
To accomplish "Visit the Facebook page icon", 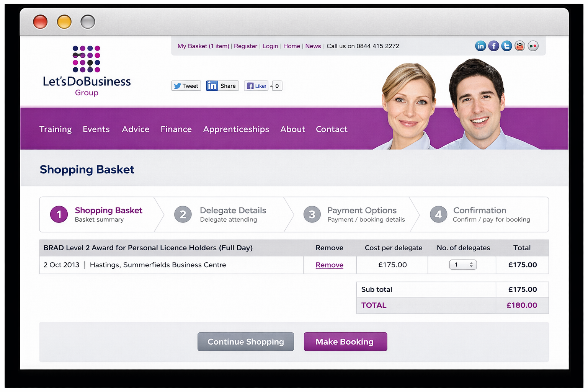I will (493, 46).
